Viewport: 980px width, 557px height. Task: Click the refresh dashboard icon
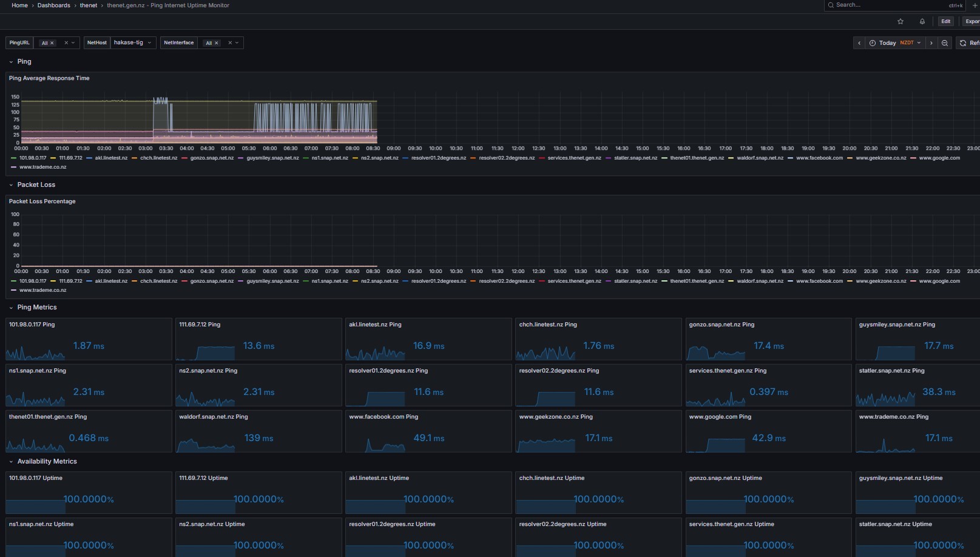(963, 43)
